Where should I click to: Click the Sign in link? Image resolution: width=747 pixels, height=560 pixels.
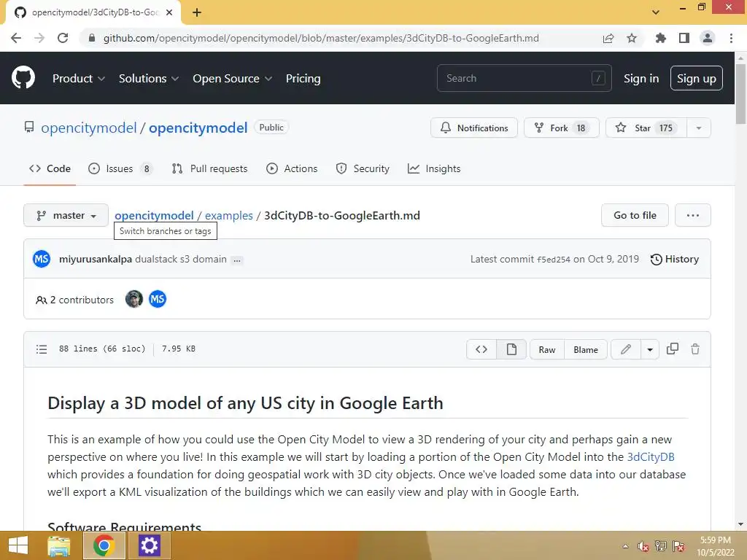(x=640, y=78)
